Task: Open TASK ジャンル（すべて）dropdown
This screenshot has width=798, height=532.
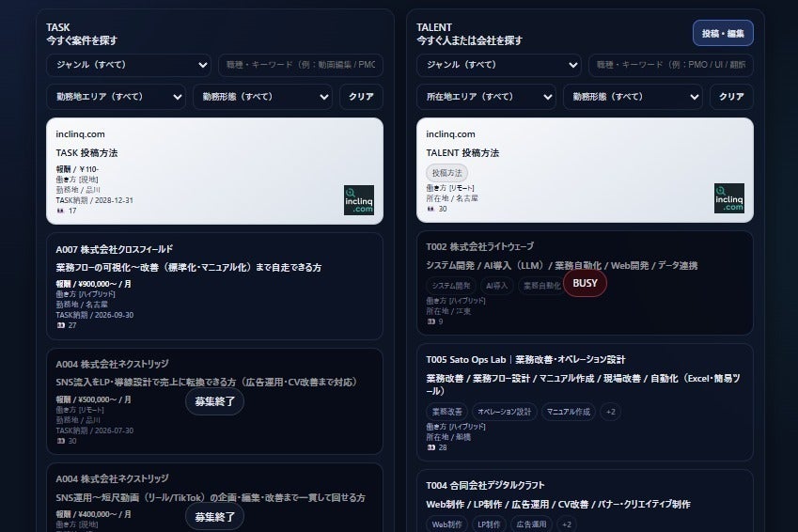Action: (129, 65)
